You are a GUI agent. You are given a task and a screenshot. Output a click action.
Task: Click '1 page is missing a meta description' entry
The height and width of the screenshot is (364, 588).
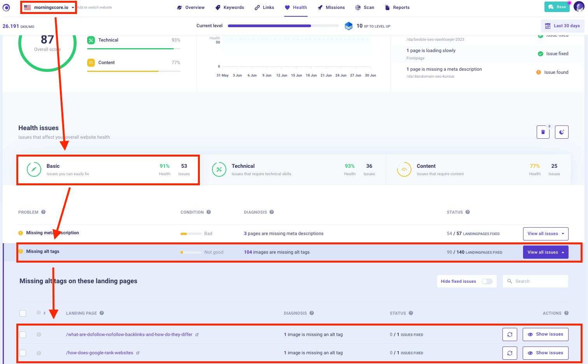[x=444, y=69]
